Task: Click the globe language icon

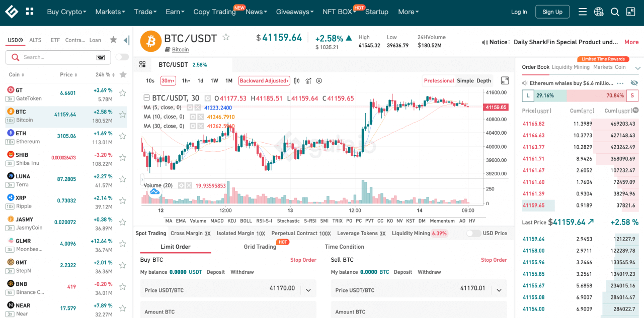Action: tap(599, 12)
